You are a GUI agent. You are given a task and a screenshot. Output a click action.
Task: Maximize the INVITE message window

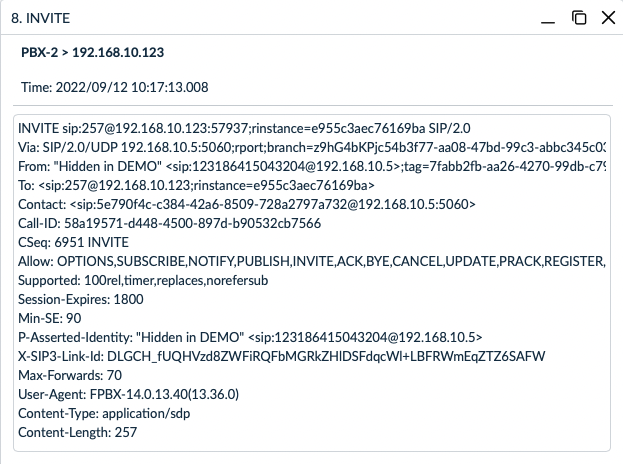pyautogui.click(x=579, y=18)
